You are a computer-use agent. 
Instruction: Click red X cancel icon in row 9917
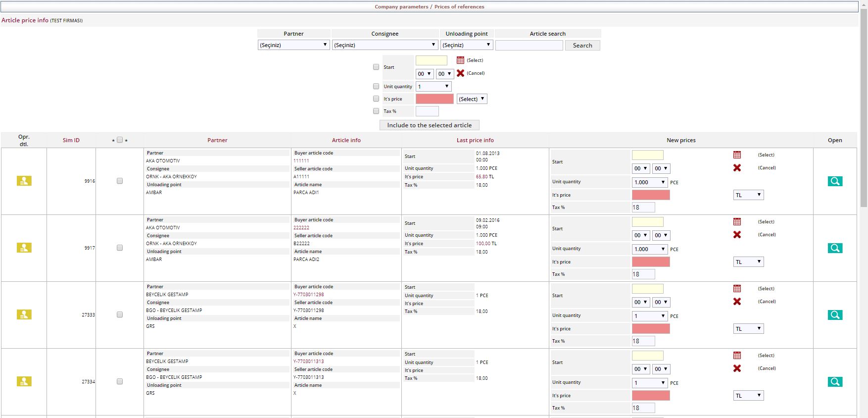click(737, 235)
